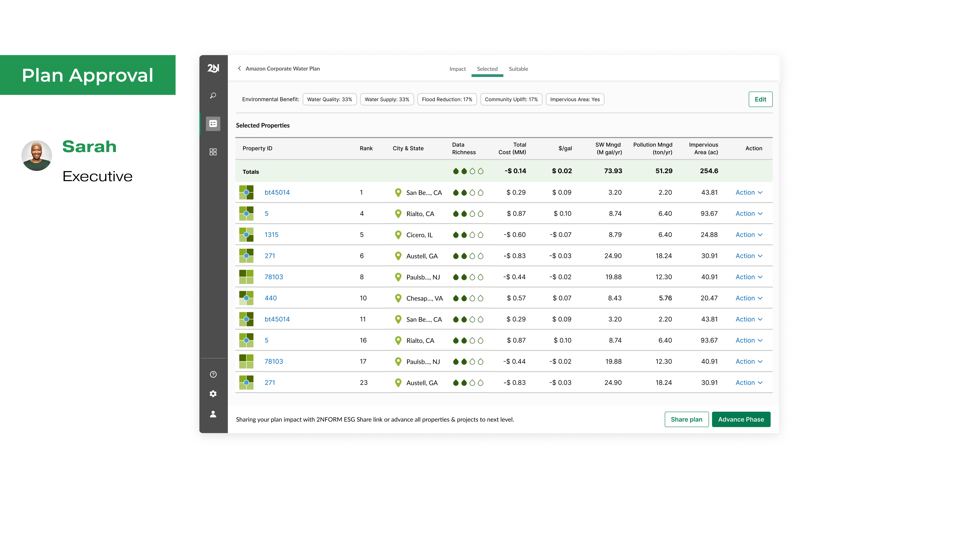The width and height of the screenshot is (980, 551).
Task: Click the 2N logo in the sidebar
Action: [x=213, y=68]
